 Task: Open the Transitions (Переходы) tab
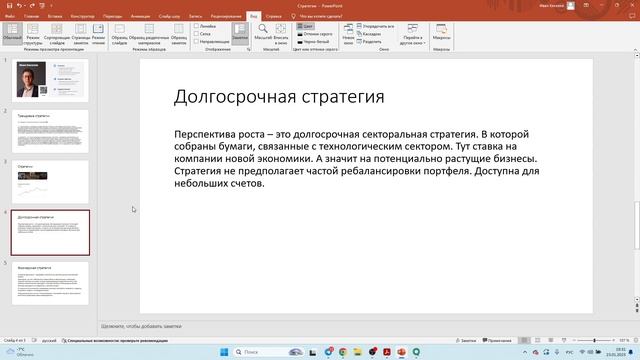(x=112, y=16)
